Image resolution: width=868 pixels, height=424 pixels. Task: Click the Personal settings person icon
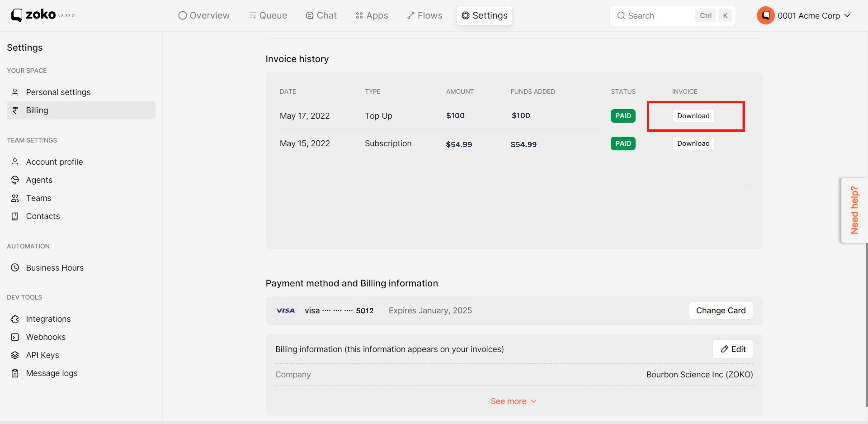coord(15,92)
